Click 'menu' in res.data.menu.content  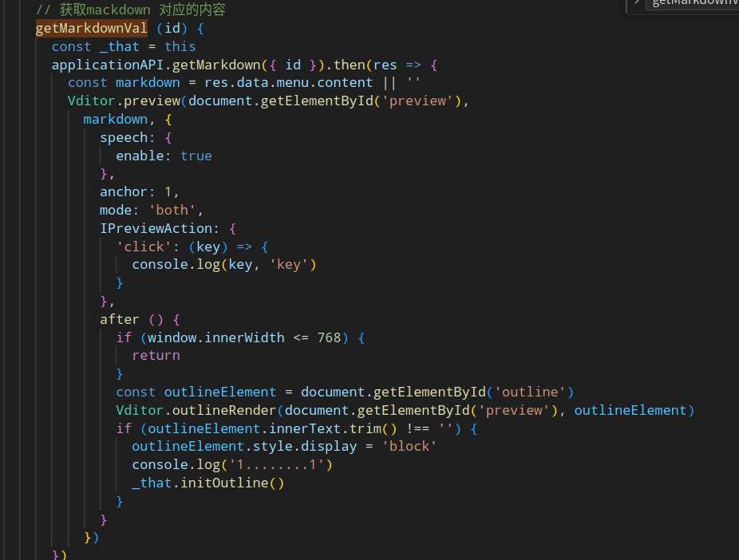292,83
